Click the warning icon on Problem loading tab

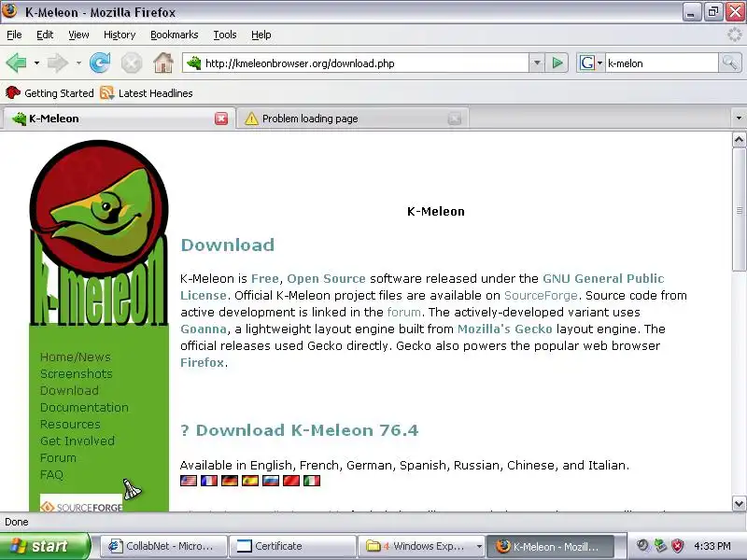click(x=251, y=119)
